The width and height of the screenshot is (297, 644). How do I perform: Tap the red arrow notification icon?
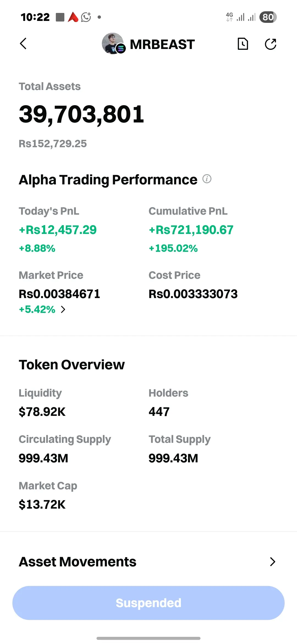pyautogui.click(x=73, y=17)
